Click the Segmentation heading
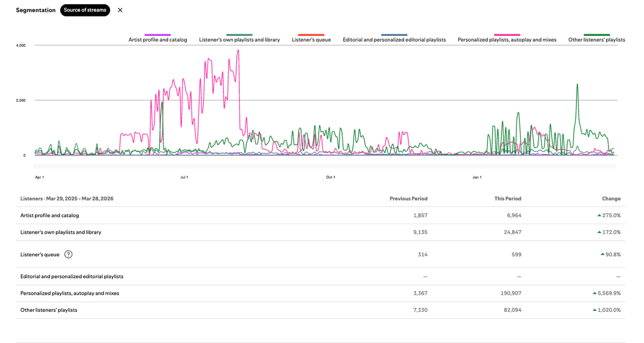The height and width of the screenshot is (343, 644). pos(36,10)
